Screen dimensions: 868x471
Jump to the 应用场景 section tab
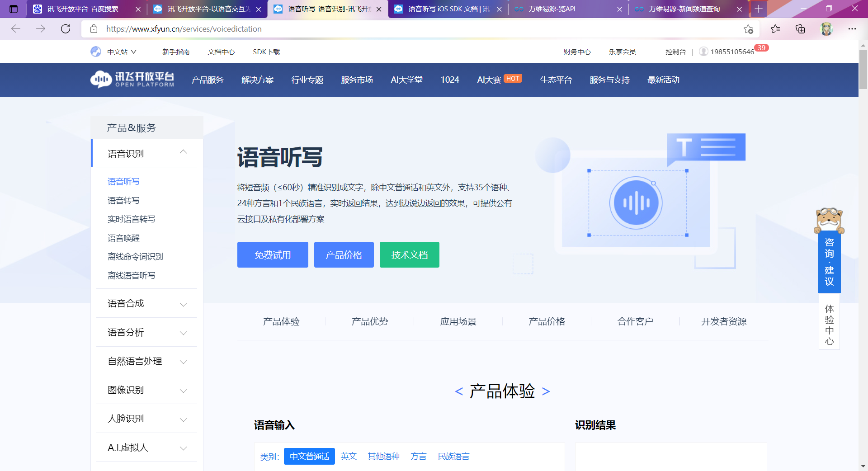[x=458, y=321]
